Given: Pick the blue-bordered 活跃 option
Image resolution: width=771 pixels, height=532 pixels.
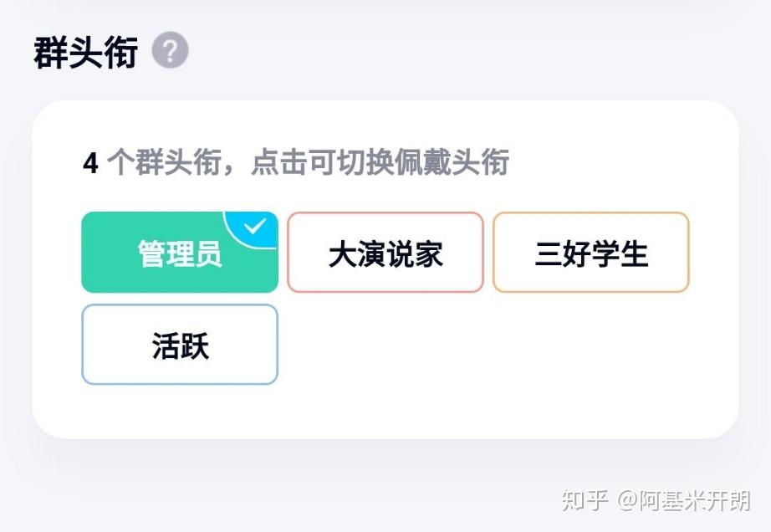Looking at the screenshot, I should click(179, 345).
